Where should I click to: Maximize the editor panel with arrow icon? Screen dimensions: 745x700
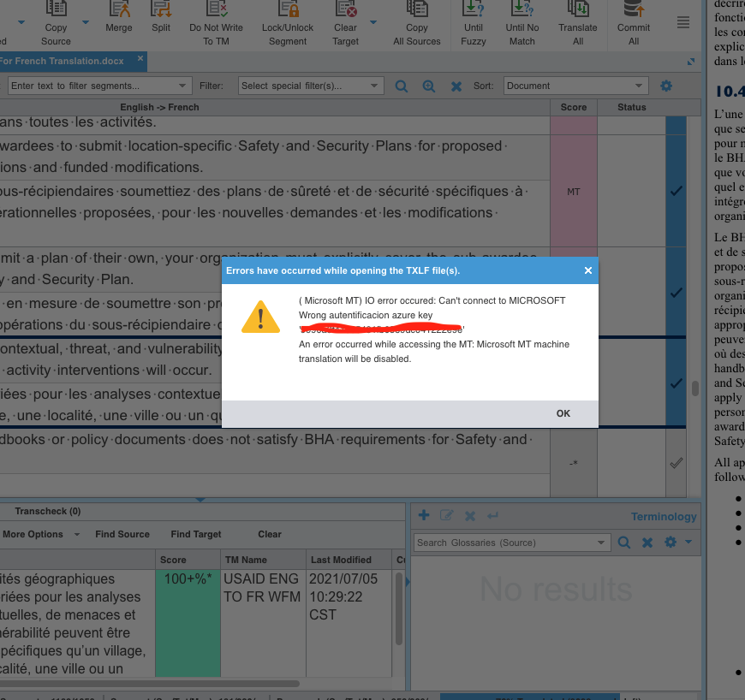(691, 62)
